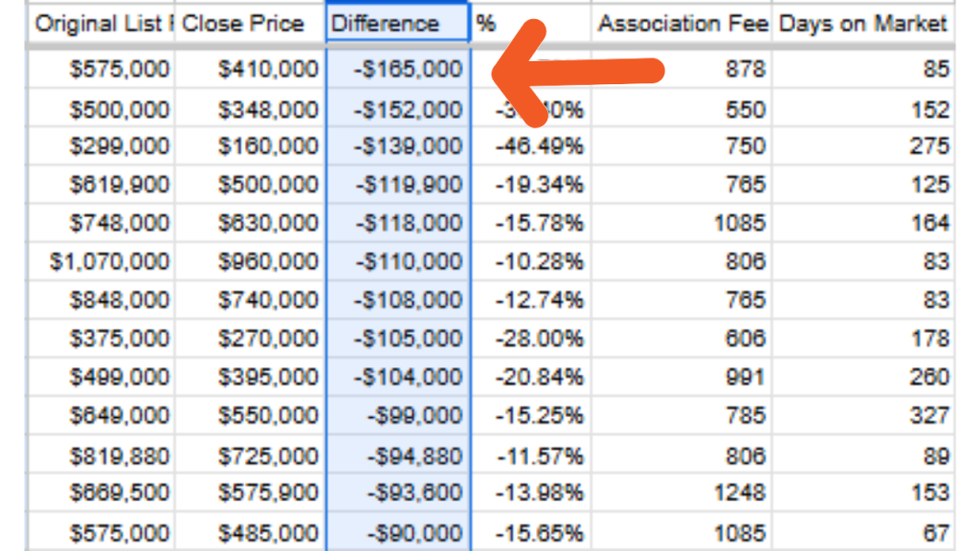This screenshot has height=551, width=980.
Task: Click the $1,070,000 Original List Price cell
Action: [100, 261]
